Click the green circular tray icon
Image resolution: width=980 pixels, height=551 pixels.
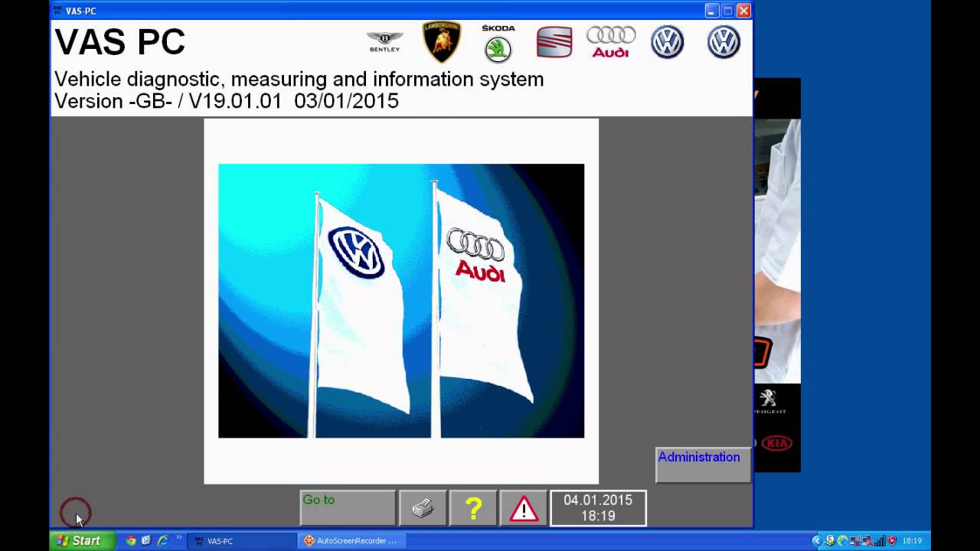[843, 541]
